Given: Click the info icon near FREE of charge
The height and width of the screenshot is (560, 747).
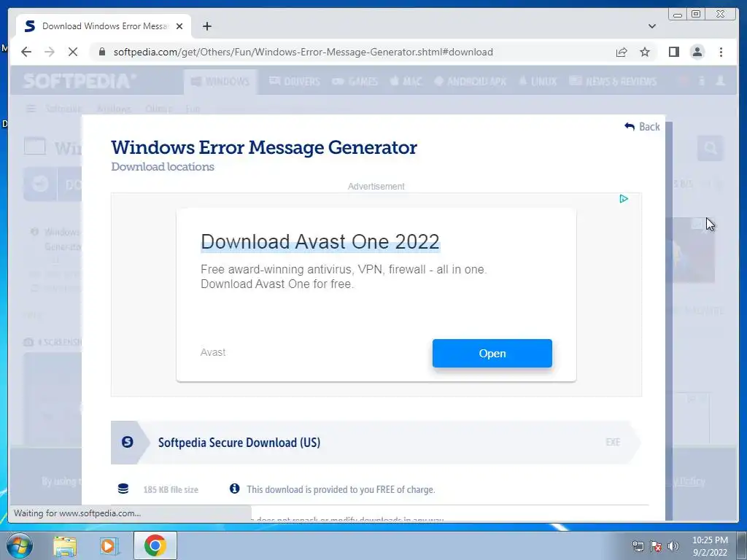Looking at the screenshot, I should click(234, 489).
